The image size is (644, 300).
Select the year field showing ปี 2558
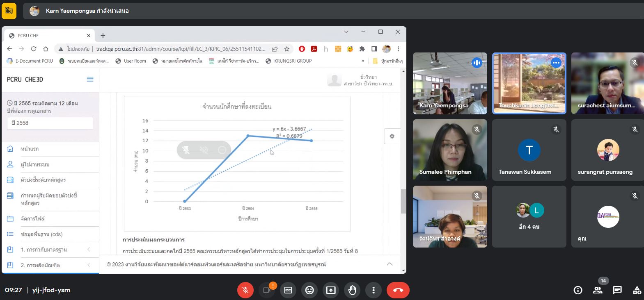click(x=50, y=123)
